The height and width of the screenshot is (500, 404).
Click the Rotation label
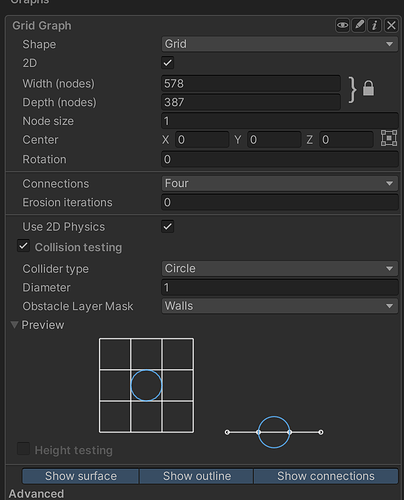point(44,159)
